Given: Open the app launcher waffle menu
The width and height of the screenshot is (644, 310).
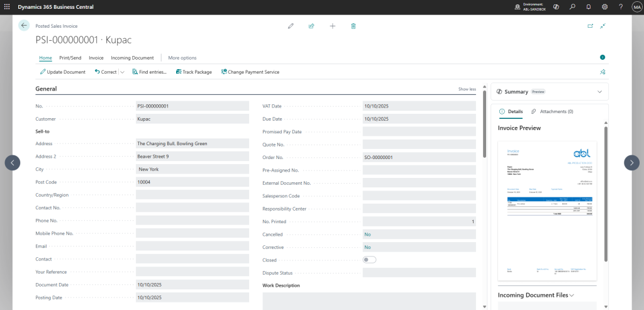Looking at the screenshot, I should (7, 7).
